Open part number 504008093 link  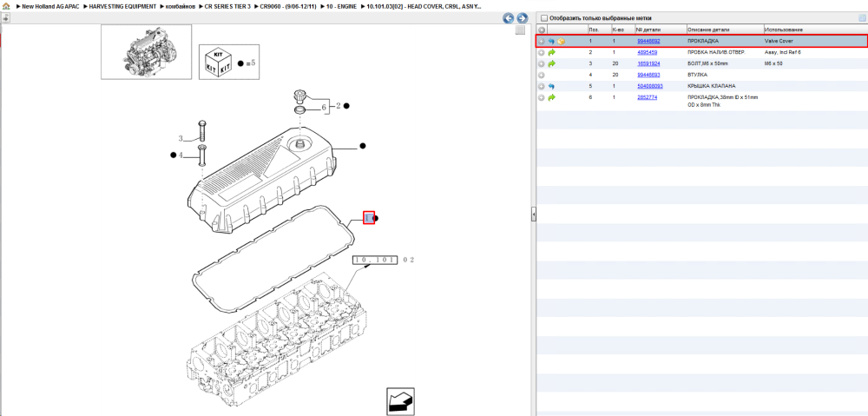pyautogui.click(x=650, y=86)
